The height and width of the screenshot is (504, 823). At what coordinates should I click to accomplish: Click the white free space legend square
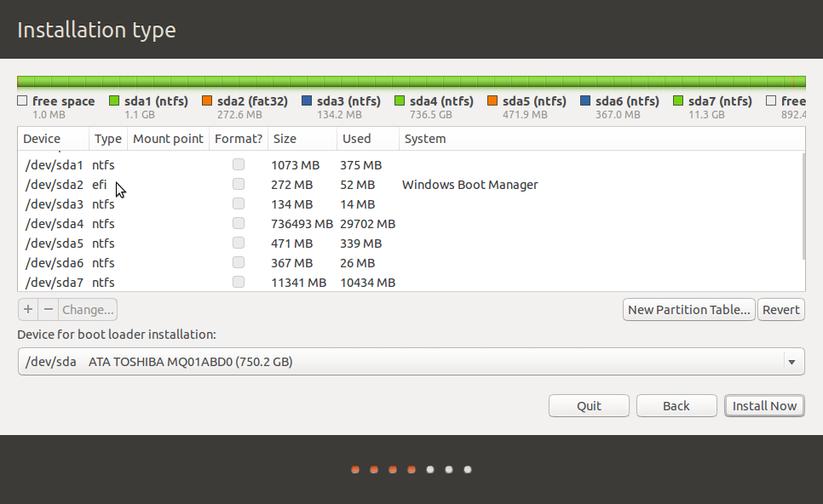pos(23,100)
